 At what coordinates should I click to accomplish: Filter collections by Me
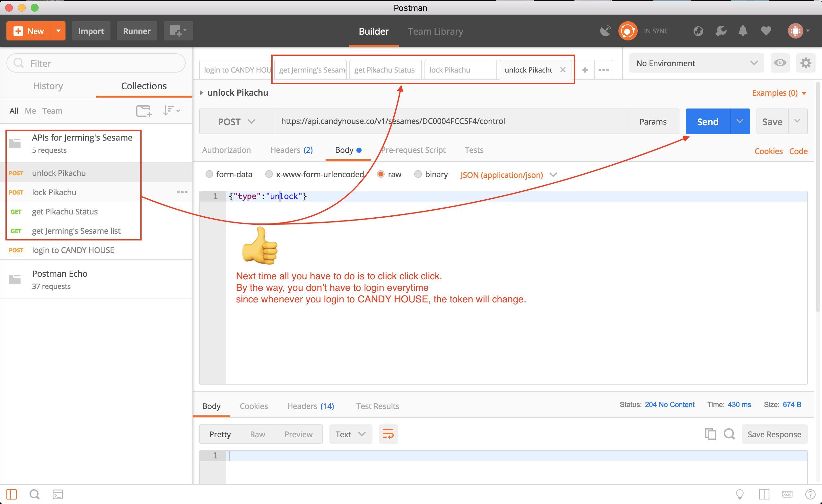click(x=31, y=111)
